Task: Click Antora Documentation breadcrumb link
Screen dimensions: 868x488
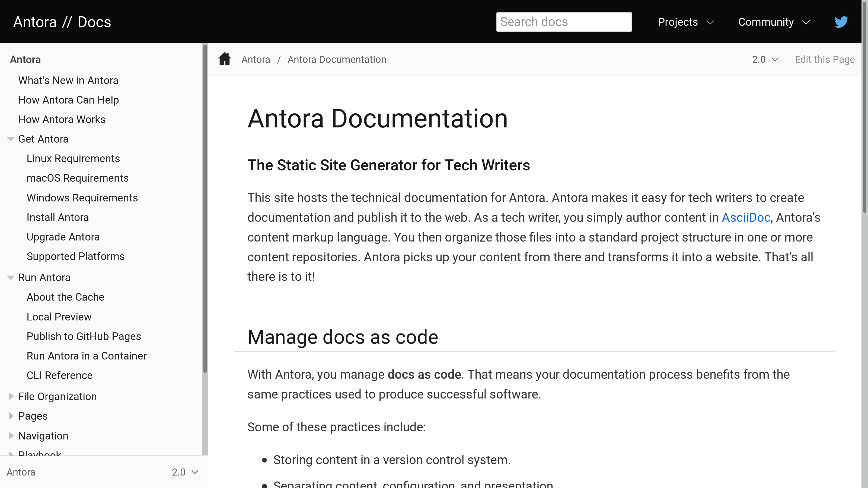Action: (x=337, y=60)
